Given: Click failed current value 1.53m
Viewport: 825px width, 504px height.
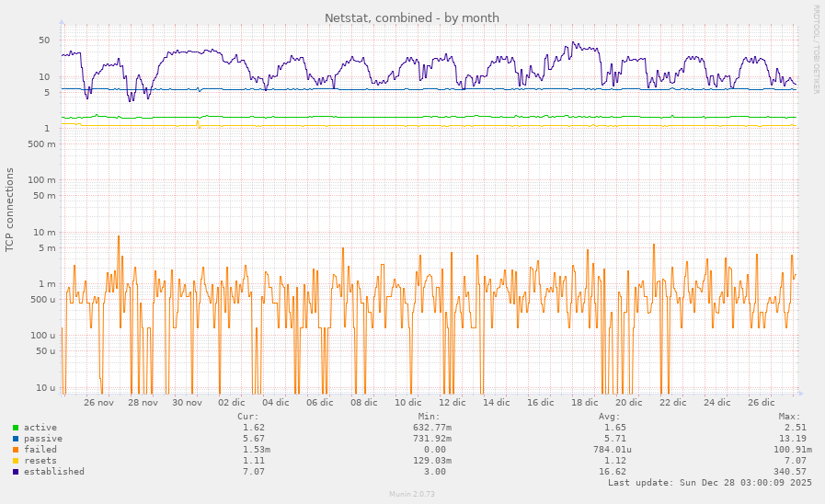Looking at the screenshot, I should click(x=257, y=450).
